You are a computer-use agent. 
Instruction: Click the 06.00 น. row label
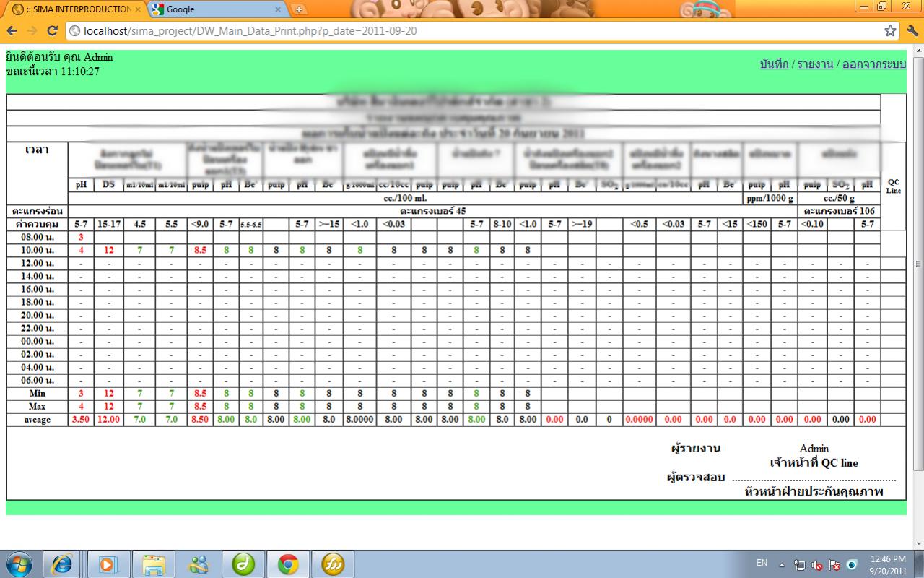[x=36, y=380]
